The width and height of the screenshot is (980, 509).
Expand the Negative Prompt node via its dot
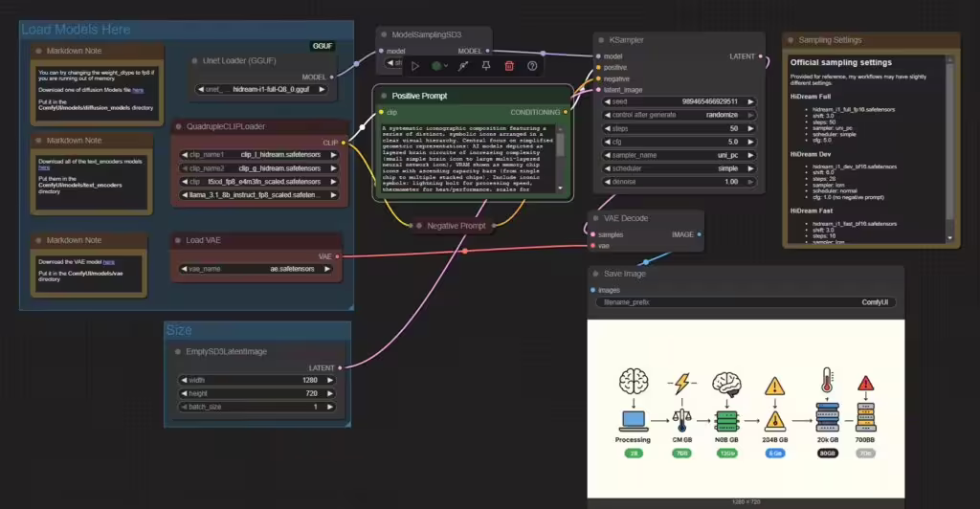(419, 226)
